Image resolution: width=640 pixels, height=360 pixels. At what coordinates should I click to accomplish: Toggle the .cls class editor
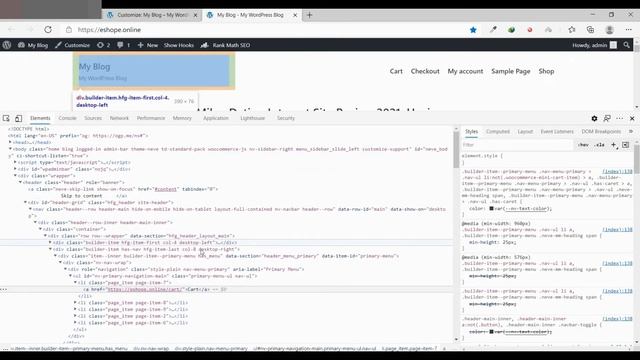(x=600, y=145)
